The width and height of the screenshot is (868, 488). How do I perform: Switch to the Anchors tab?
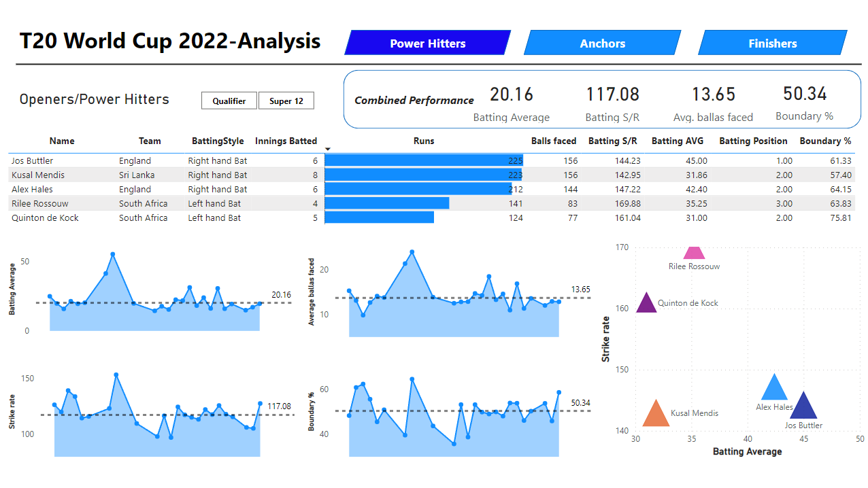click(602, 43)
